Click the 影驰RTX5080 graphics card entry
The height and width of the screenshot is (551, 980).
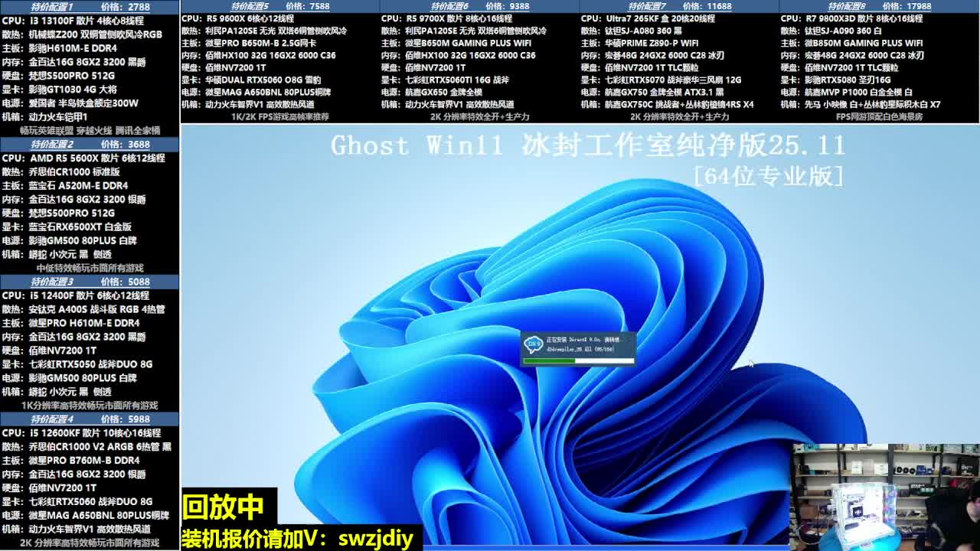coord(836,80)
